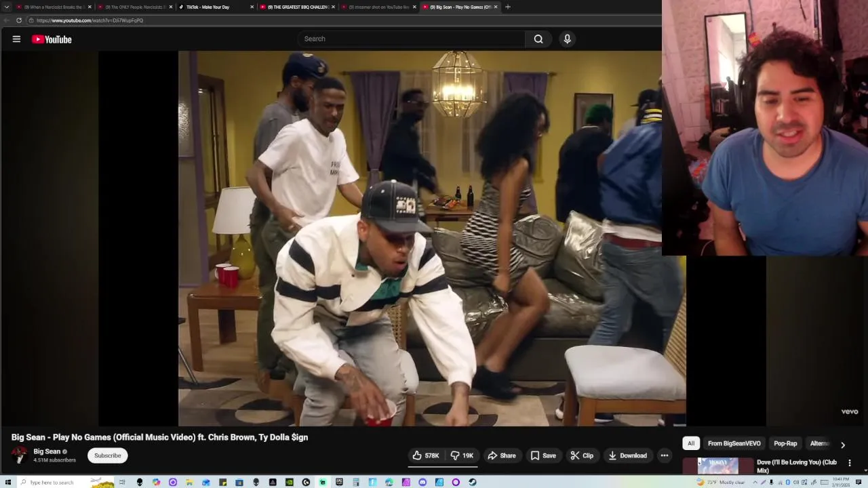Image resolution: width=868 pixels, height=488 pixels.
Task: Click the Windows taskbar search box
Action: [x=65, y=482]
